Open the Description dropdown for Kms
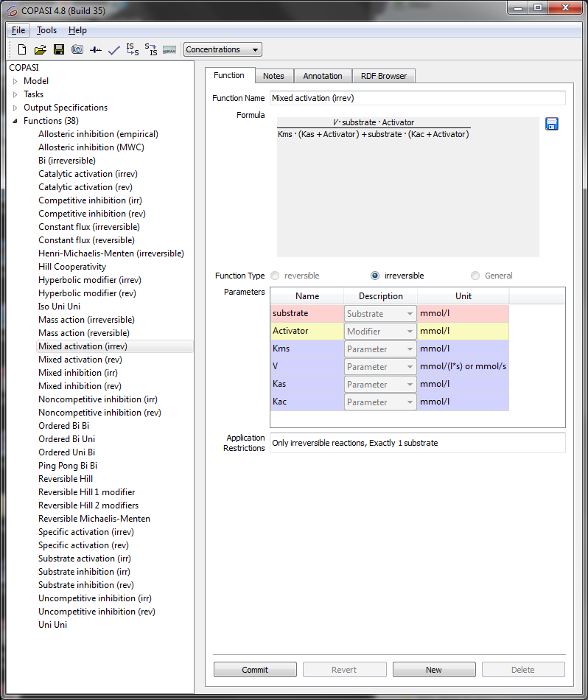588x700 pixels. click(380, 349)
